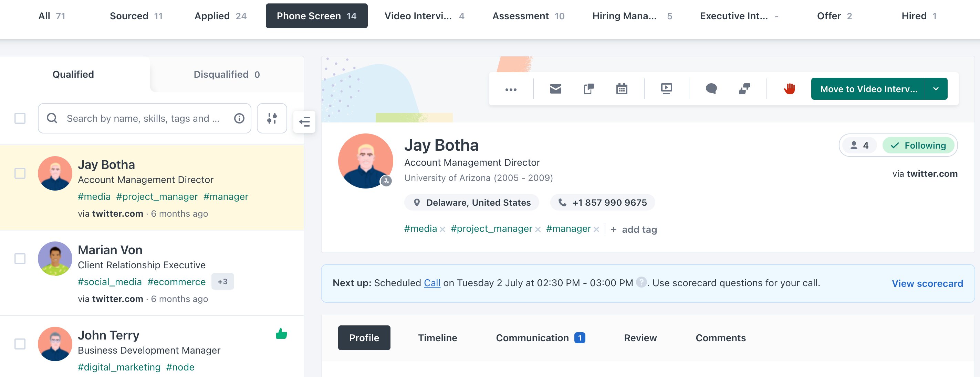Remove the #media tag from Jay Botha

[442, 229]
